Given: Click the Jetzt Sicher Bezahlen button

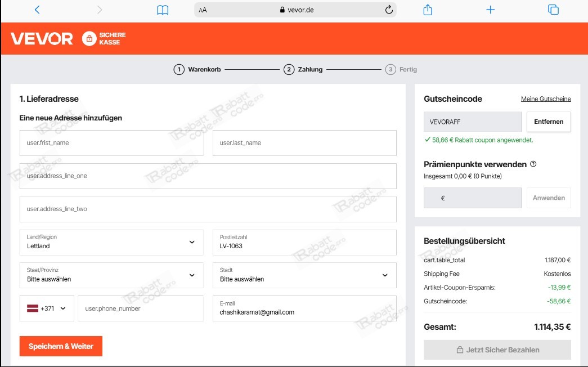Looking at the screenshot, I should (x=497, y=350).
